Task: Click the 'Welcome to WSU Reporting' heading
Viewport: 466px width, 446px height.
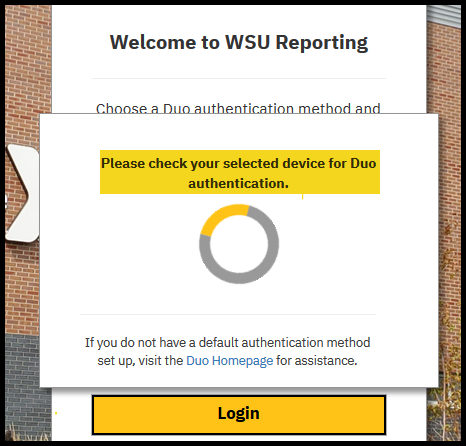Action: tap(239, 42)
